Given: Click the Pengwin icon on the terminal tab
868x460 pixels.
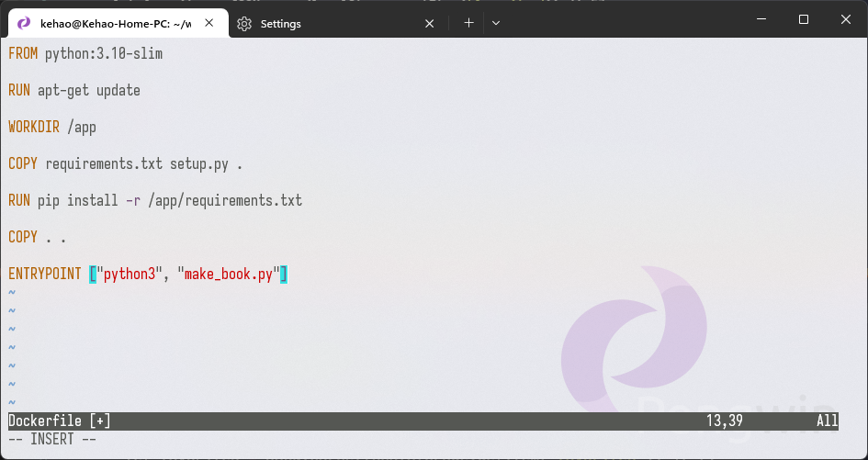Looking at the screenshot, I should [25, 23].
